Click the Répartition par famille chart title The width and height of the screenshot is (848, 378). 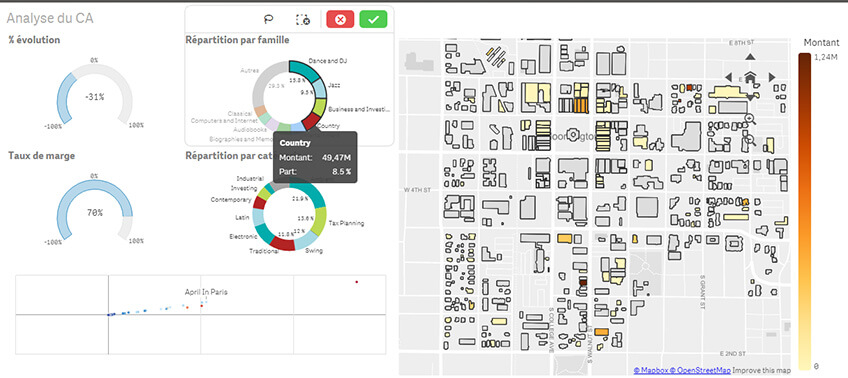point(237,40)
